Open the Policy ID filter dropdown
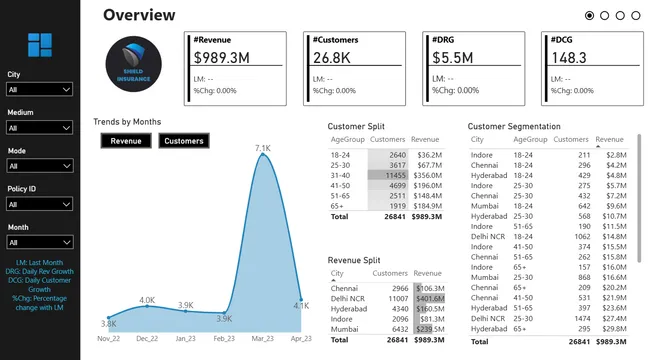Viewport: 650px width, 360px height. pyautogui.click(x=39, y=204)
